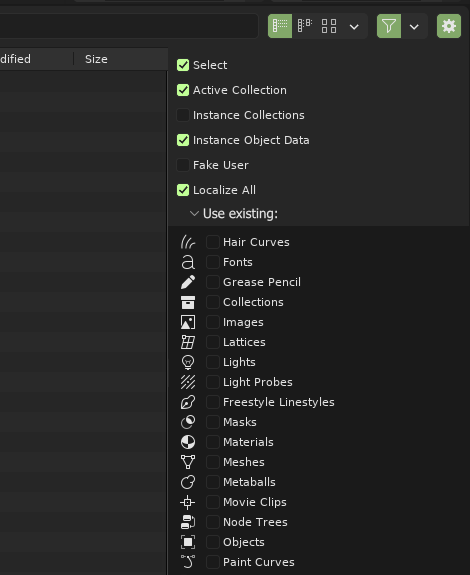Uncheck the Select checkbox
The width and height of the screenshot is (470, 575).
183,65
